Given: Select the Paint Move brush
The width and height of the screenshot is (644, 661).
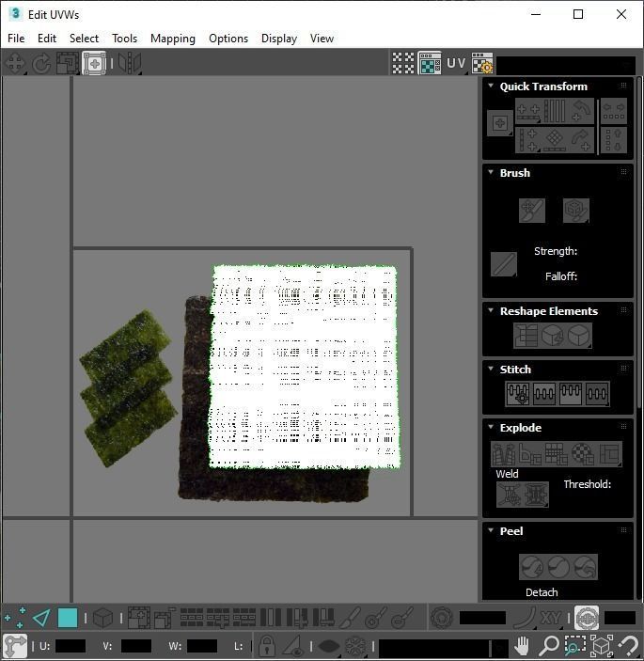Looking at the screenshot, I should [x=532, y=211].
